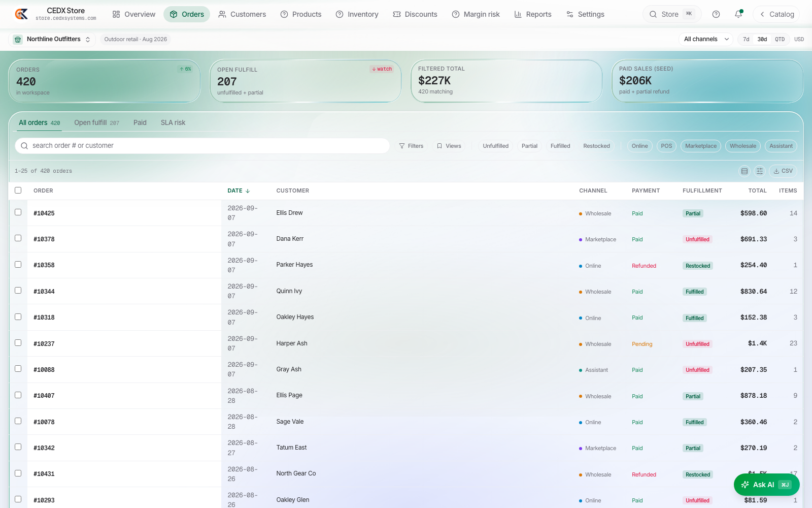The width and height of the screenshot is (812, 508).
Task: Go to Overview in the navigation
Action: click(x=134, y=14)
